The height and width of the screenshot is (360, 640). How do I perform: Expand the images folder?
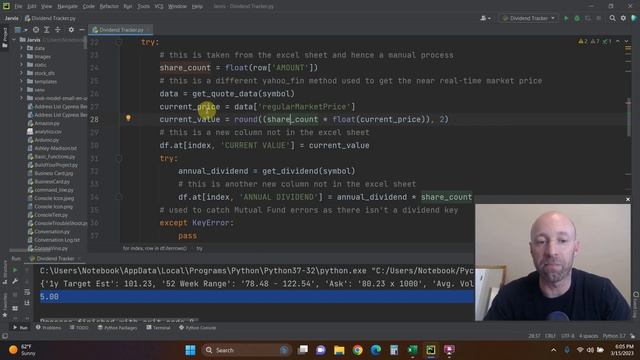point(22,56)
